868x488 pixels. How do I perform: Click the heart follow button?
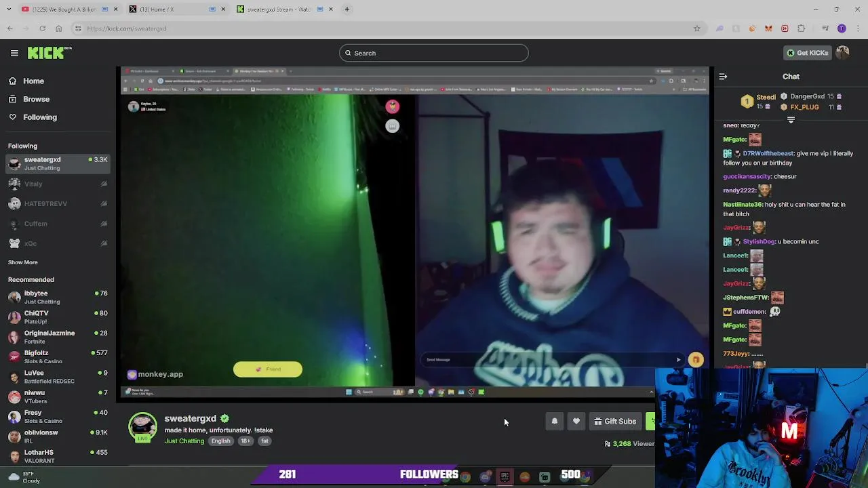pos(576,422)
